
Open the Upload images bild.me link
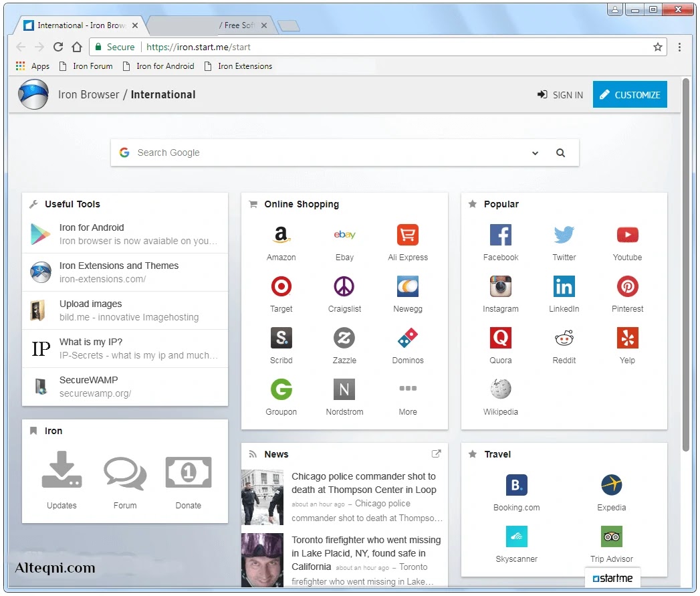pos(125,310)
